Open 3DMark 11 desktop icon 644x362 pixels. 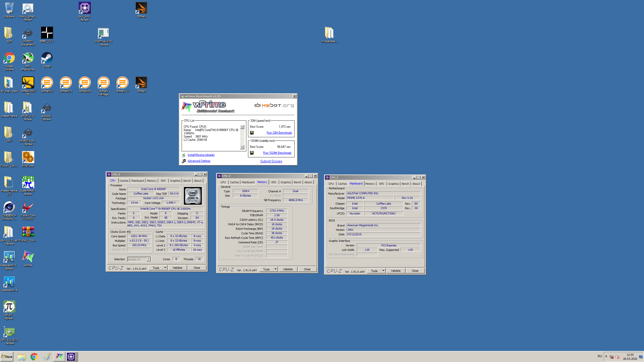coord(122,84)
